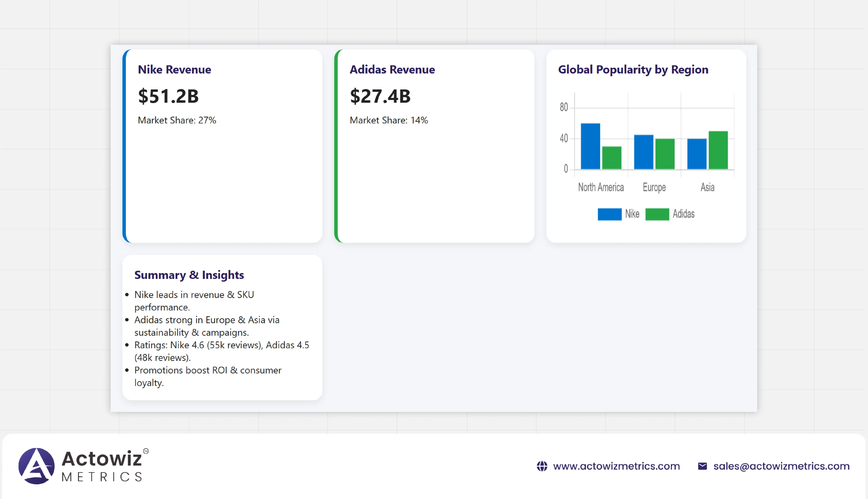This screenshot has width=868, height=499.
Task: Select the Nike Revenue card heading
Action: click(174, 69)
